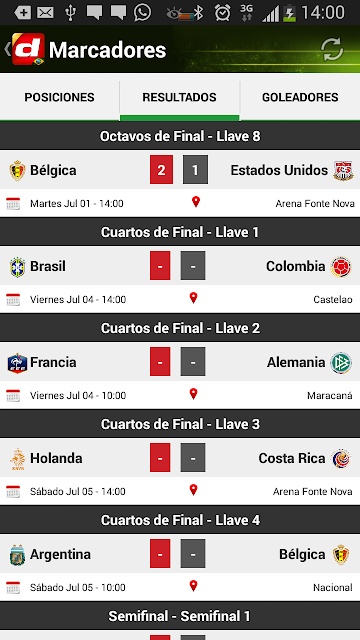Tap the refresh icon in header
Image resolution: width=360 pixels, height=640 pixels.
point(332,50)
